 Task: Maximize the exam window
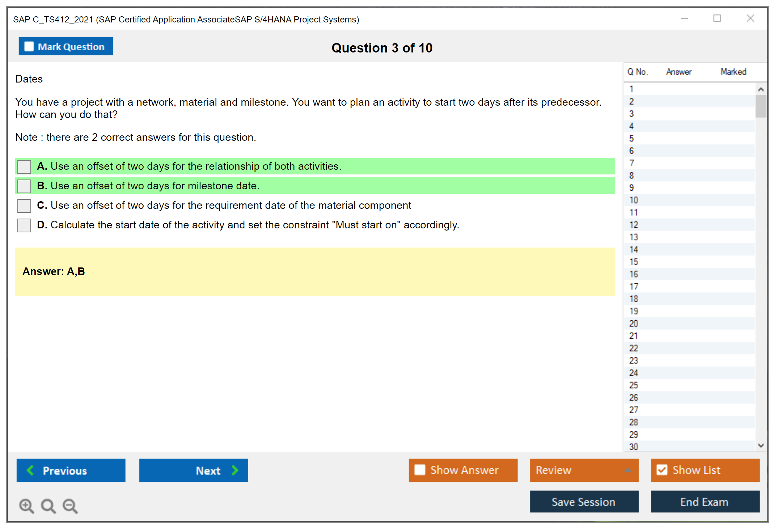click(717, 18)
